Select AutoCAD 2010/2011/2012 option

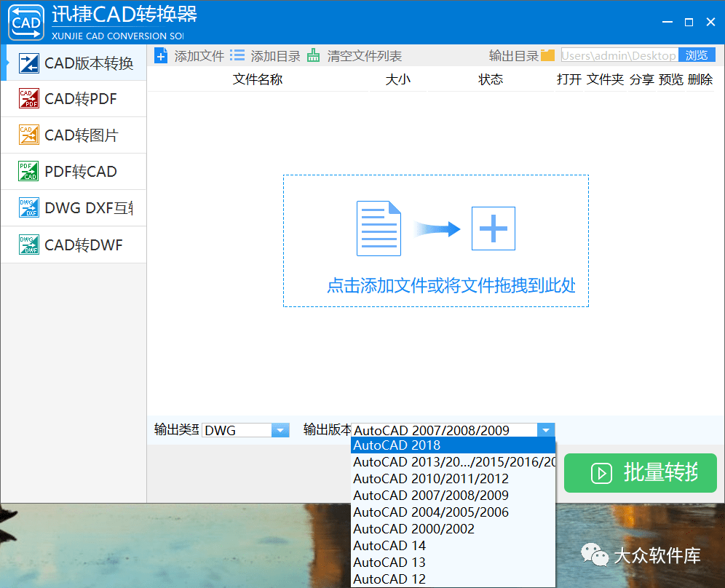[x=453, y=478]
